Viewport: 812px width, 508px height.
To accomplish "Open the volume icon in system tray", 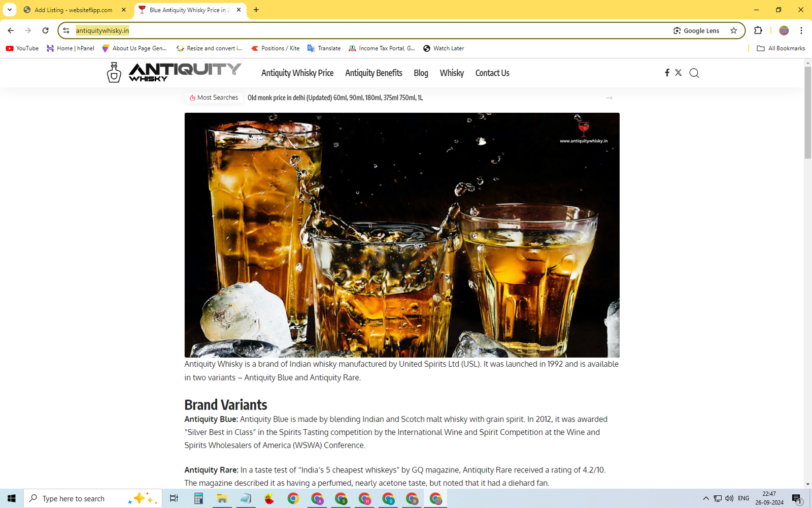I will pyautogui.click(x=729, y=498).
